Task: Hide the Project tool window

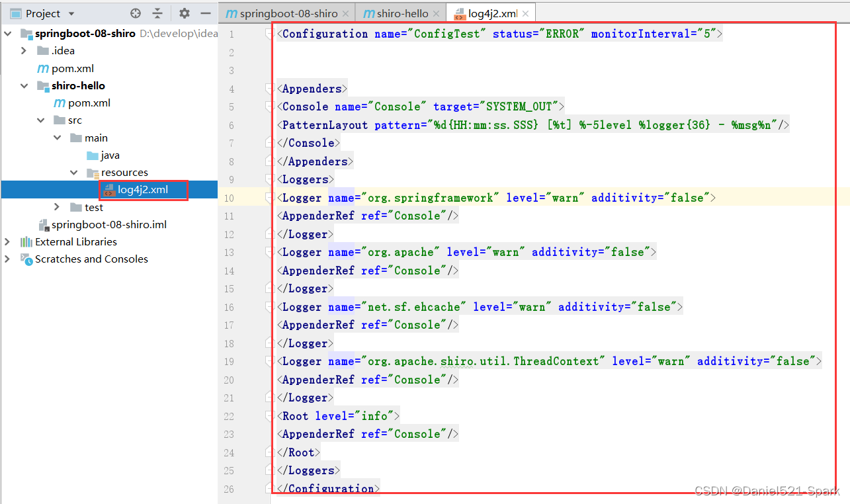Action: pyautogui.click(x=206, y=13)
